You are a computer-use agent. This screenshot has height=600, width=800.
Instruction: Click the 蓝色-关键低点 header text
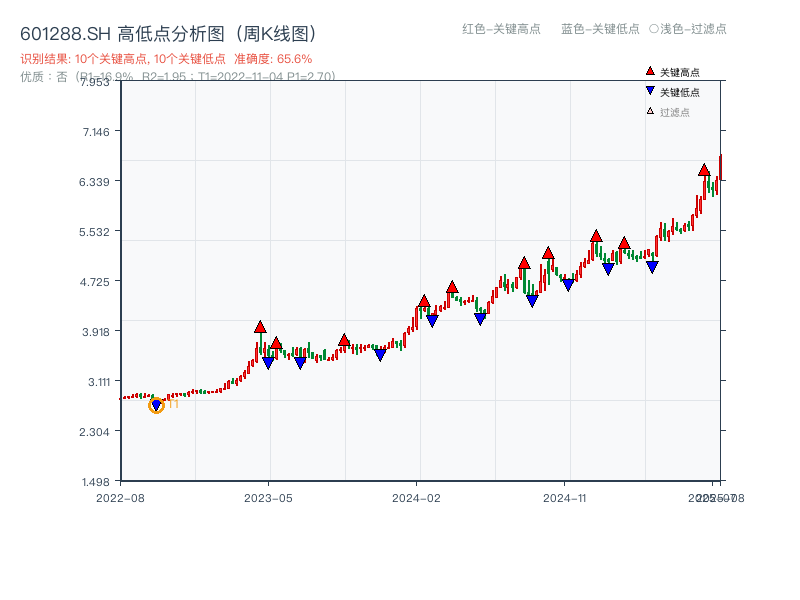pyautogui.click(x=600, y=29)
